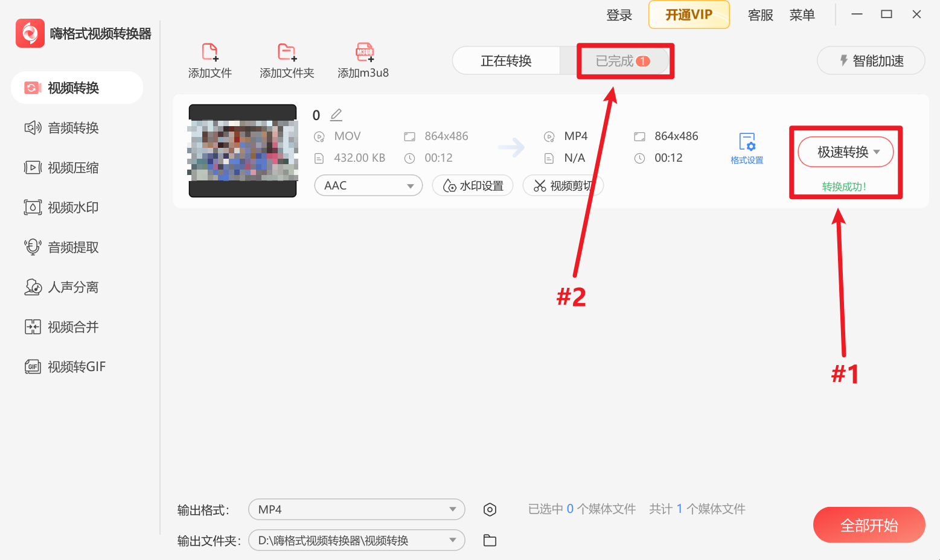Click the pixelated video thumbnail
Image resolution: width=940 pixels, height=560 pixels.
243,151
